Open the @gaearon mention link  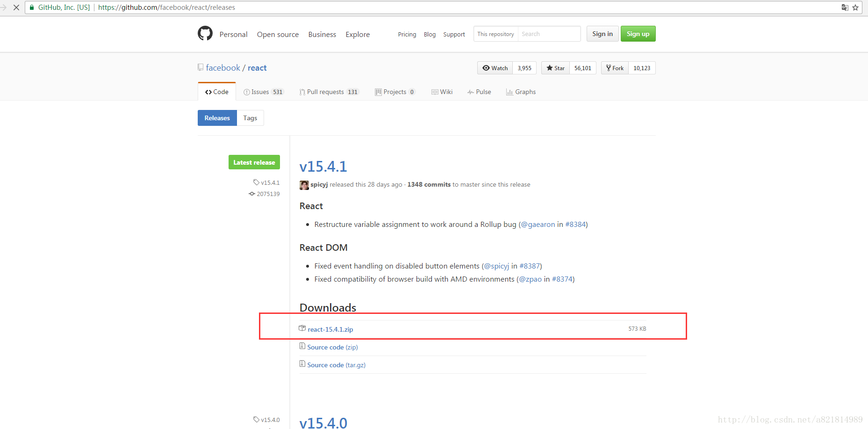click(x=538, y=224)
